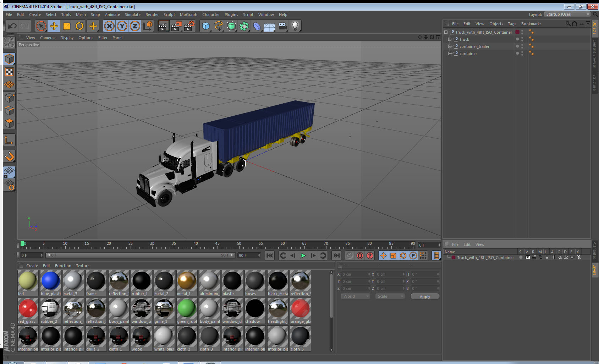The width and height of the screenshot is (599, 364).
Task: Select Polygons mode in left toolbar
Action: [x=9, y=123]
